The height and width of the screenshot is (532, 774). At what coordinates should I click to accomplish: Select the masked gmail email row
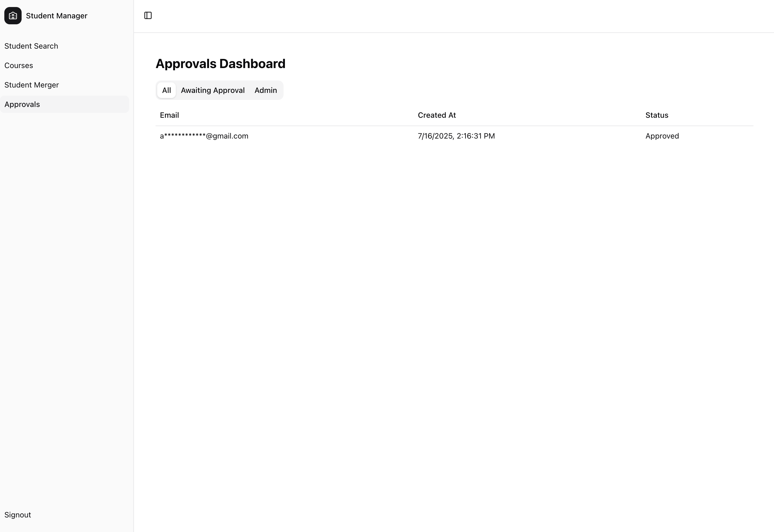point(204,136)
